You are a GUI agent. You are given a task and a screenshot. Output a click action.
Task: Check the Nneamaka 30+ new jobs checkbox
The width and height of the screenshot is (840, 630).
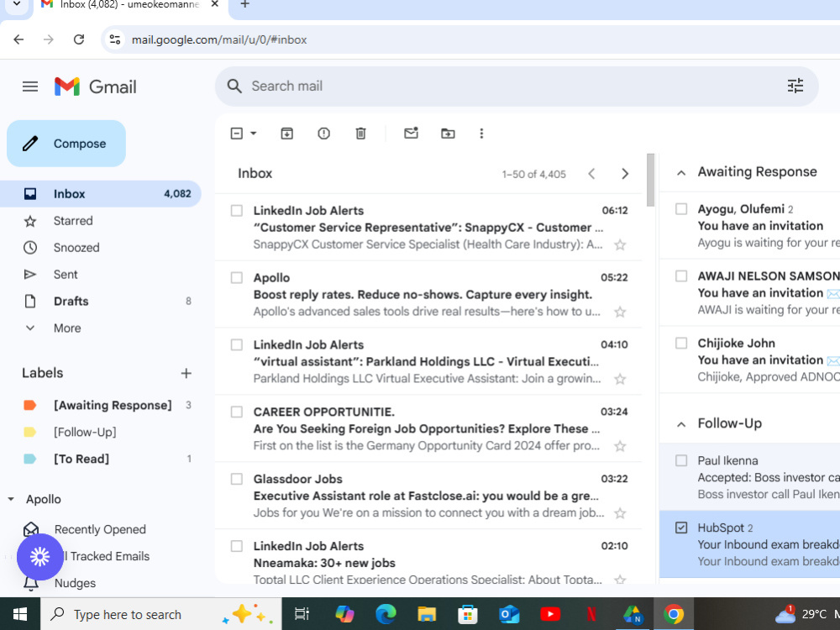[236, 546]
